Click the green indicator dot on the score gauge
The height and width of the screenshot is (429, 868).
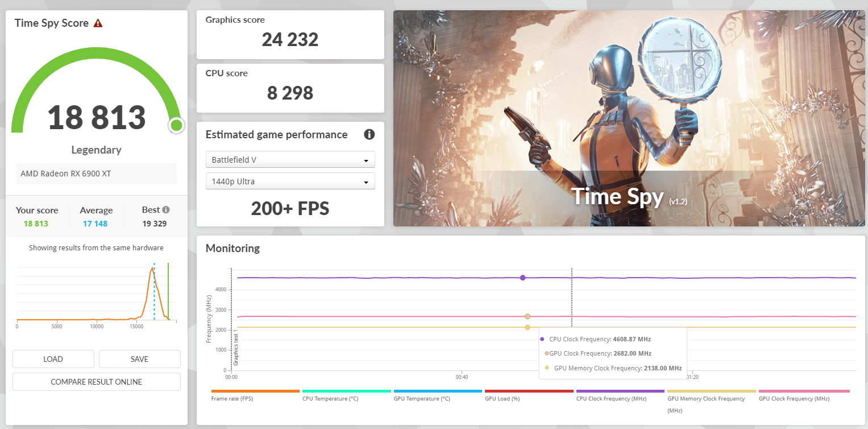[176, 125]
